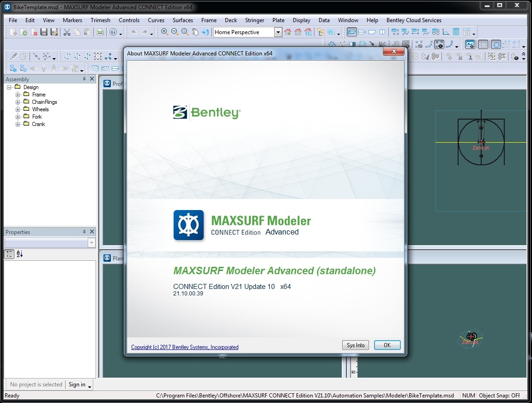Image resolution: width=532 pixels, height=403 pixels.
Task: Select the Zoom Out magnifier tool
Action: click(175, 32)
